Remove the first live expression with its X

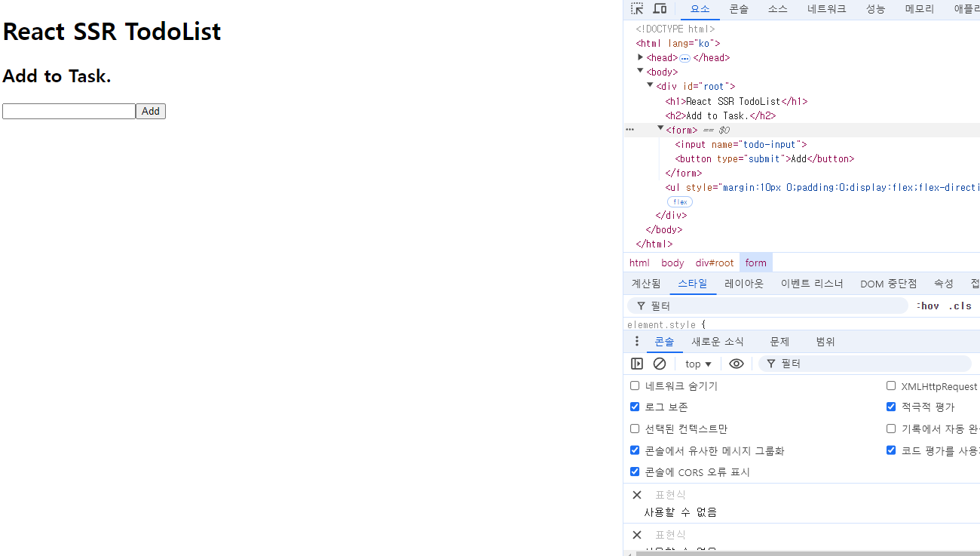(637, 495)
